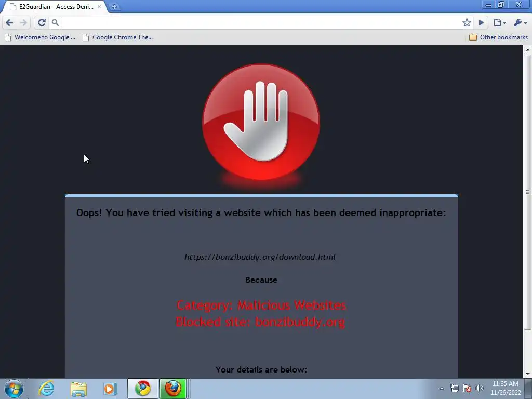Minimize the Chrome window
The height and width of the screenshot is (399, 532).
[488, 5]
